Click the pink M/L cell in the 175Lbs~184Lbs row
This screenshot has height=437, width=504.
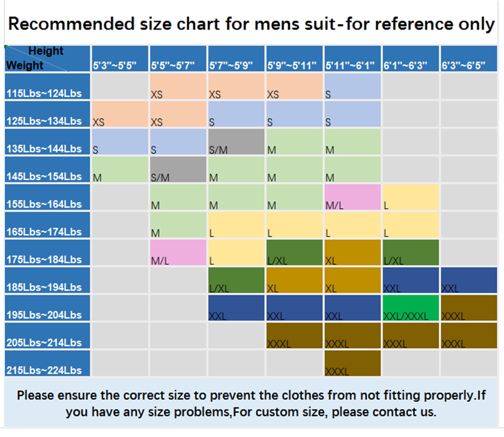click(178, 253)
